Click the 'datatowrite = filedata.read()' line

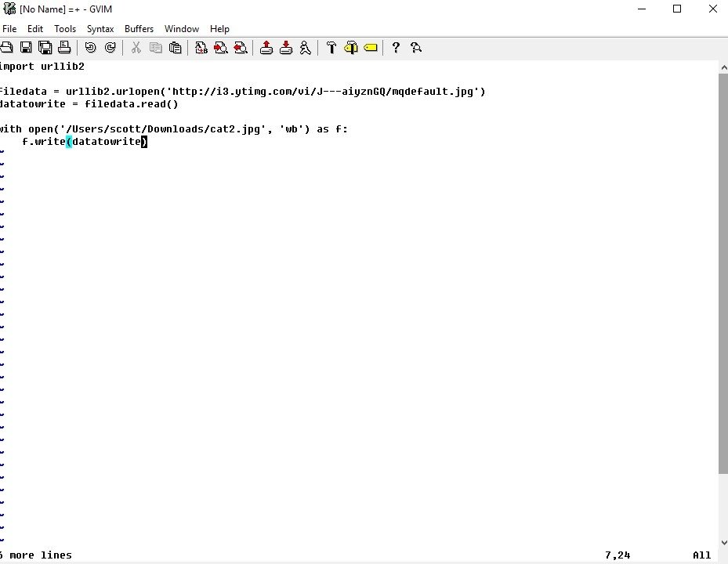(x=89, y=104)
